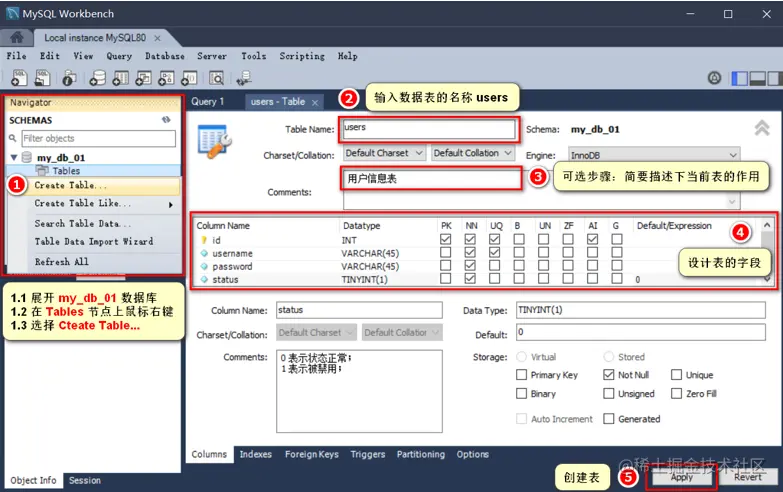Click the Revert button
The height and width of the screenshot is (492, 783).
click(748, 477)
